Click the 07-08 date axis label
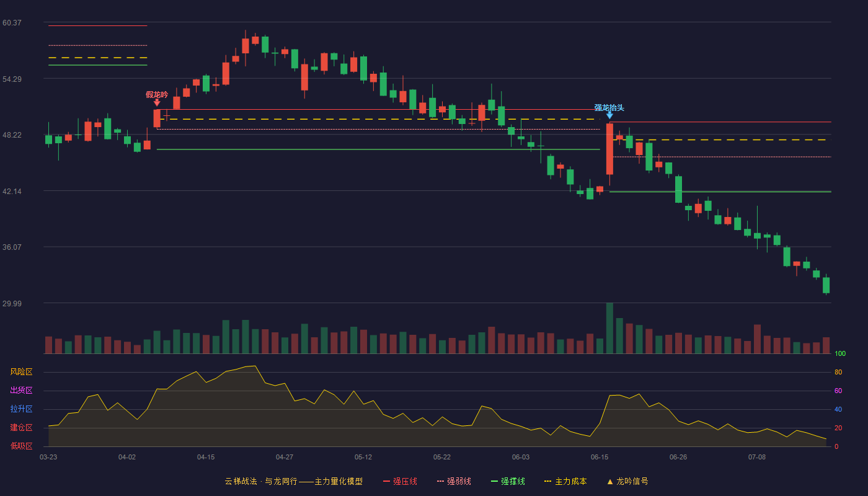The width and height of the screenshot is (868, 496). tap(757, 457)
